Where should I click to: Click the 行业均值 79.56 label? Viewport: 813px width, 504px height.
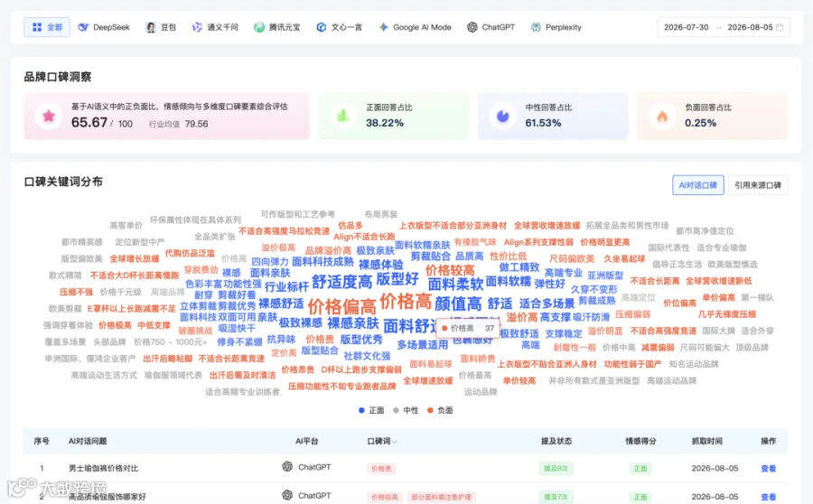pos(178,124)
